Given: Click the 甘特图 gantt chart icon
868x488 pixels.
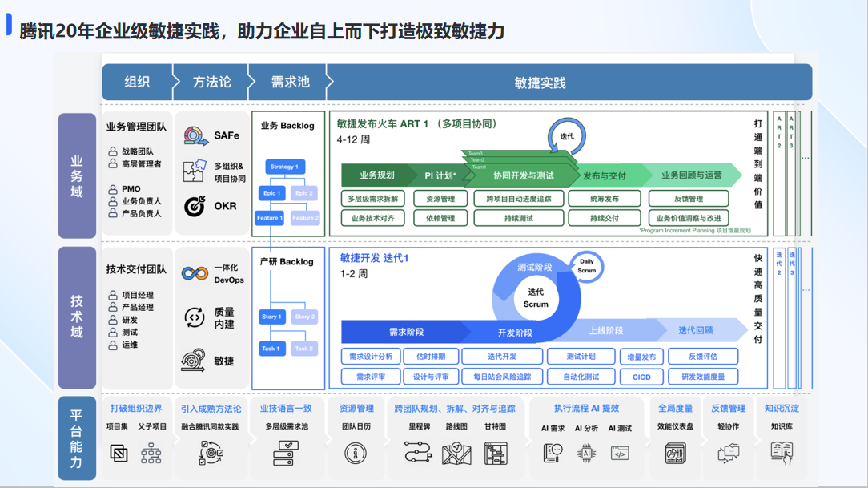Looking at the screenshot, I should 496,453.
